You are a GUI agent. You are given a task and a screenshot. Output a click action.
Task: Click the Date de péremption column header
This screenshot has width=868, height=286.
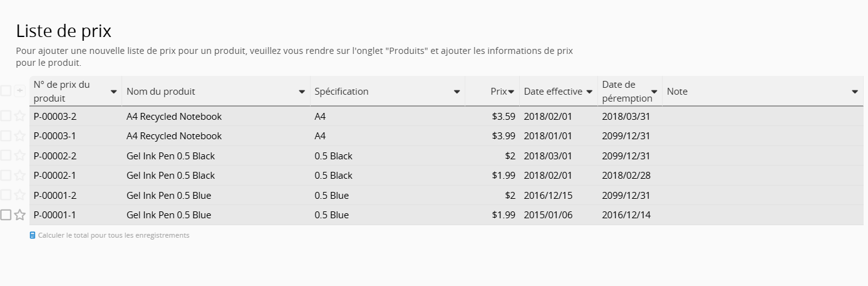(x=625, y=91)
